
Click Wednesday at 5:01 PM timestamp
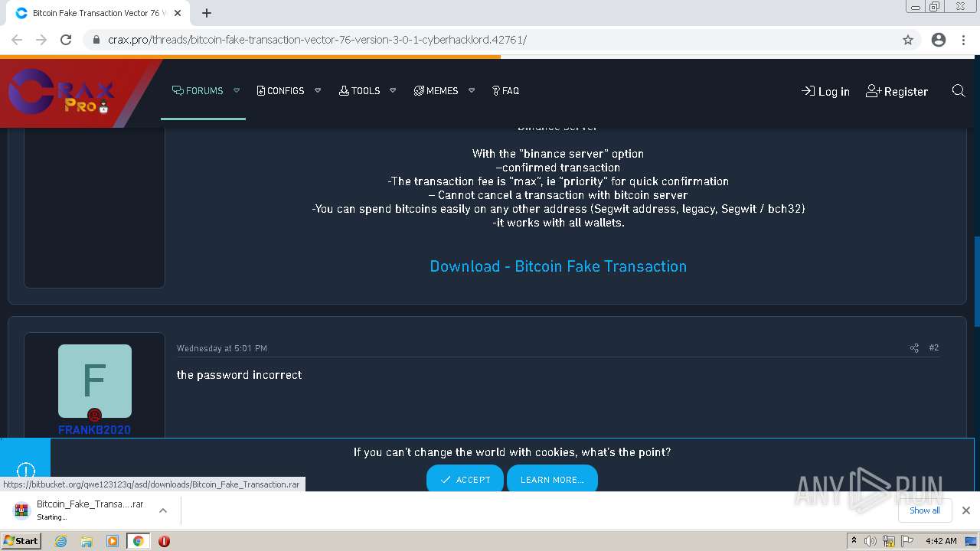click(x=222, y=349)
